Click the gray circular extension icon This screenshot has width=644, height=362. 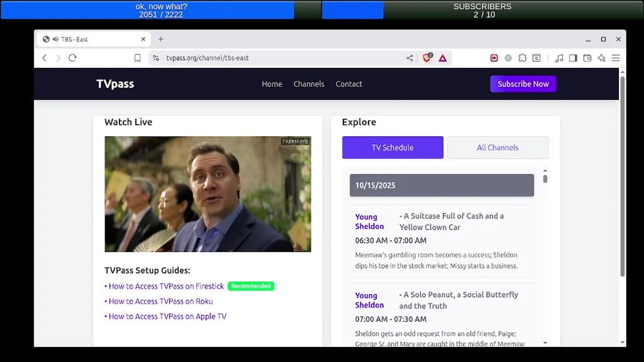[508, 58]
